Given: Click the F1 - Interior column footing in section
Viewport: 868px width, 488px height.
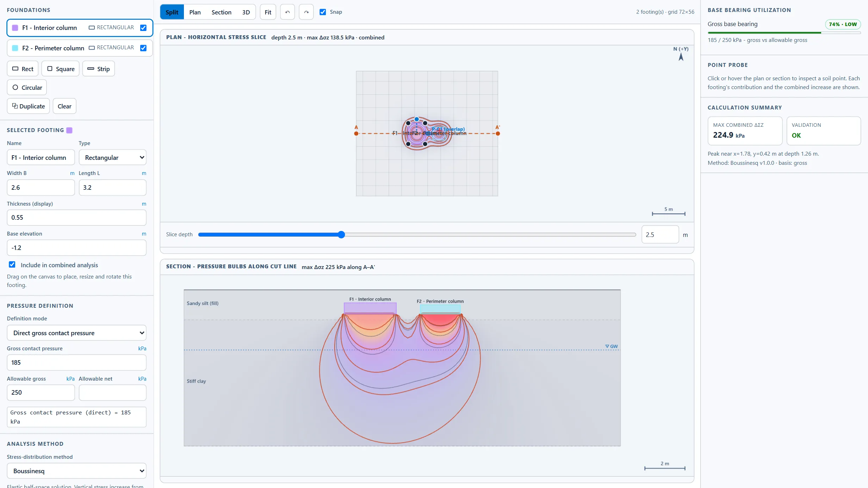Looking at the screenshot, I should click(370, 308).
